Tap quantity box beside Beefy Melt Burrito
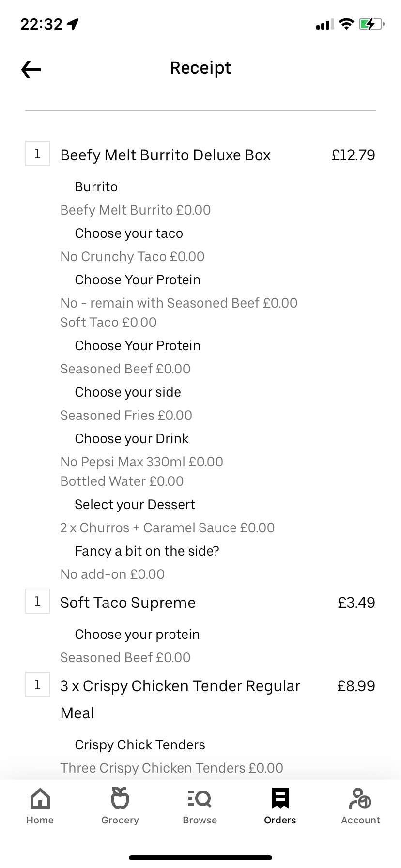Image resolution: width=401 pixels, height=868 pixels. point(38,154)
